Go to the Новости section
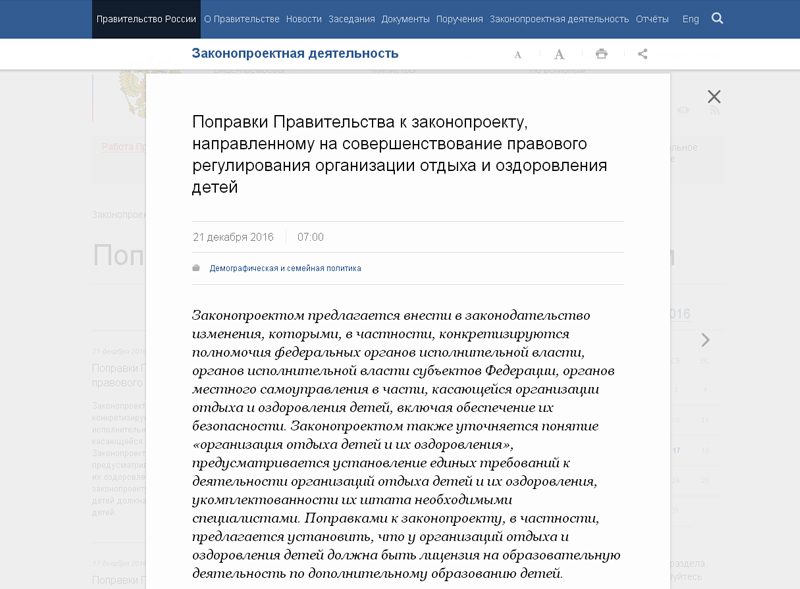 [304, 19]
